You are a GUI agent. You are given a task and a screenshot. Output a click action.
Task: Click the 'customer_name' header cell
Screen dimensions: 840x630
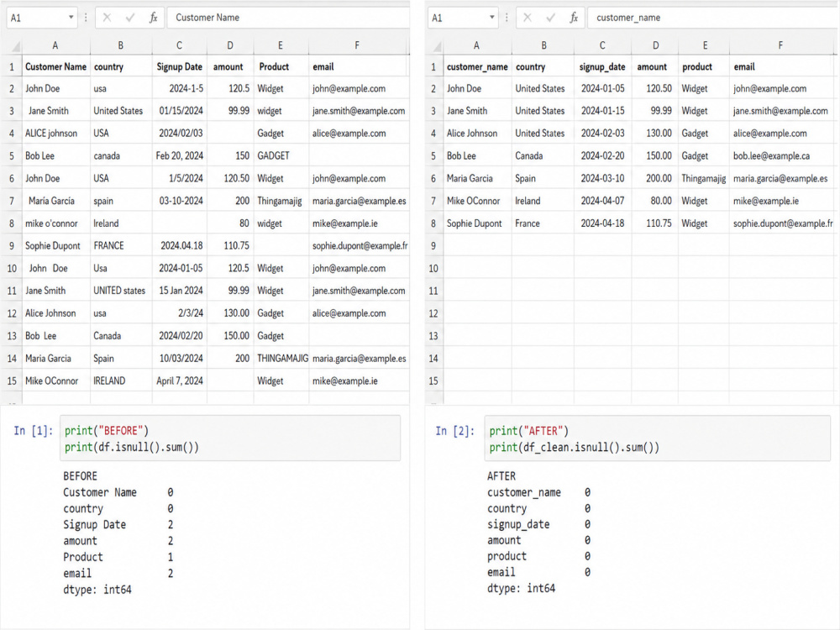(477, 67)
